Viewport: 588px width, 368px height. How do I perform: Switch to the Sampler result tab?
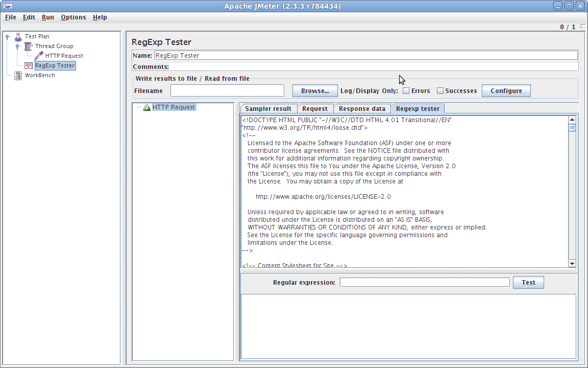coord(268,108)
